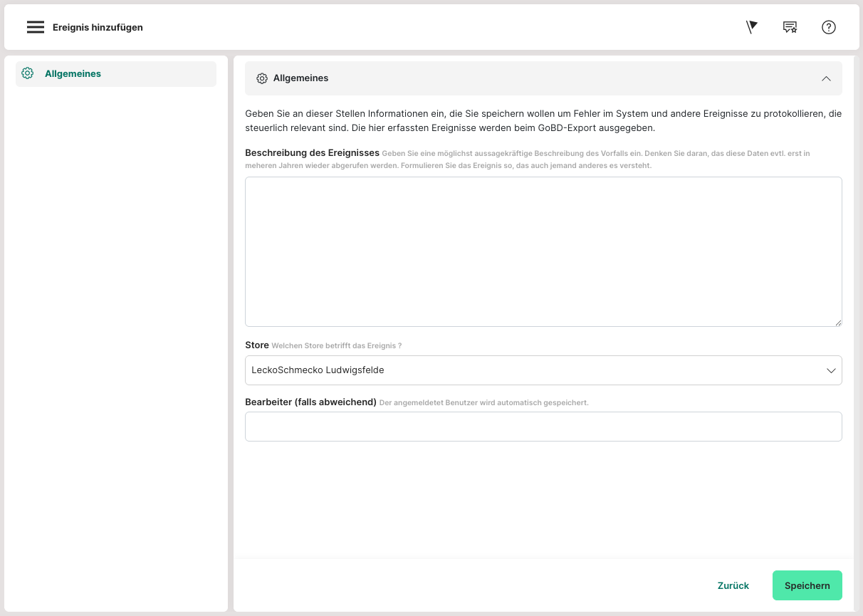Collapse the Allgemeines section with chevron

tap(826, 78)
